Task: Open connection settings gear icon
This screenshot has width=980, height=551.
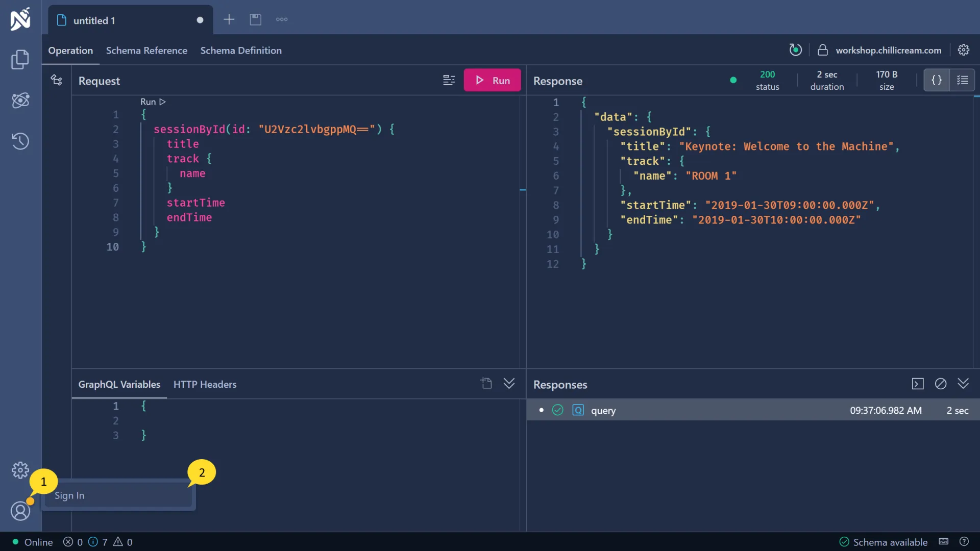Action: [x=963, y=50]
